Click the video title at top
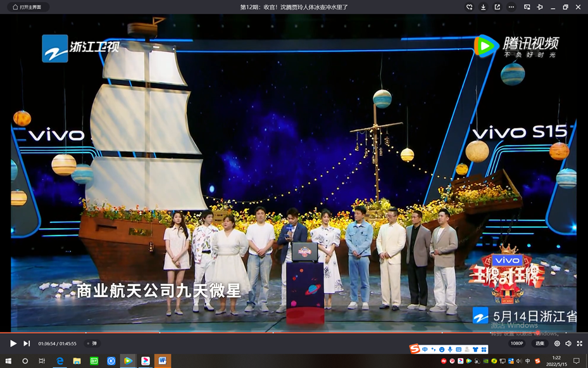 click(x=294, y=7)
